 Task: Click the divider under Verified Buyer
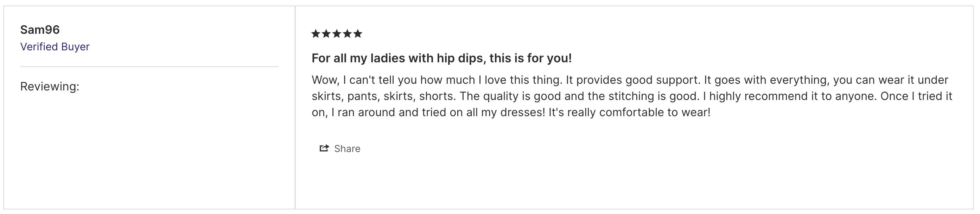pyautogui.click(x=149, y=67)
